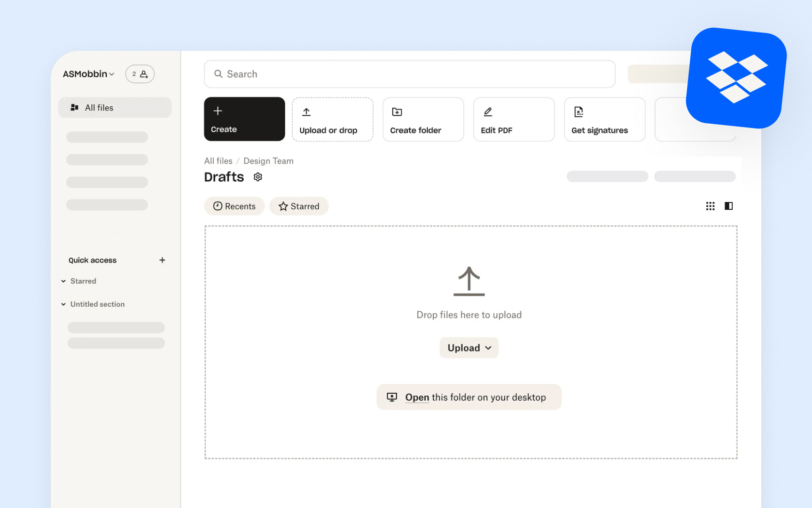Toggle the split view panel
The image size is (812, 508).
coord(729,206)
